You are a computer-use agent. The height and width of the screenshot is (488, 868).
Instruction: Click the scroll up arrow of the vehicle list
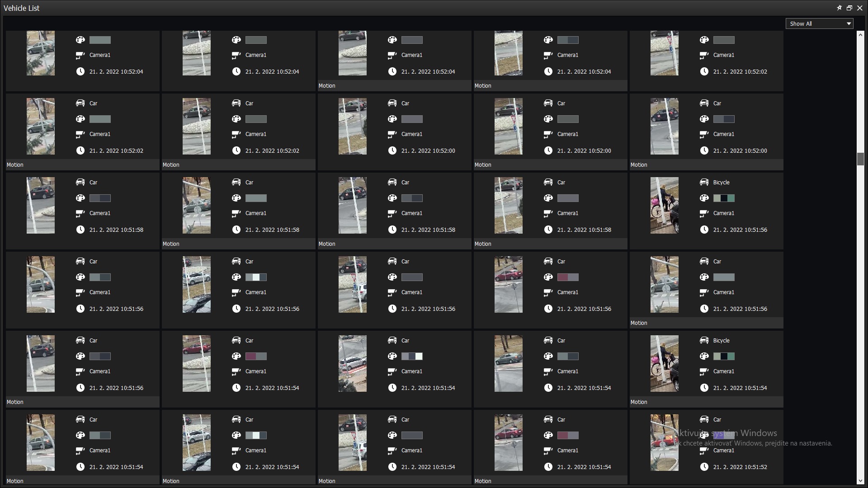pyautogui.click(x=860, y=34)
